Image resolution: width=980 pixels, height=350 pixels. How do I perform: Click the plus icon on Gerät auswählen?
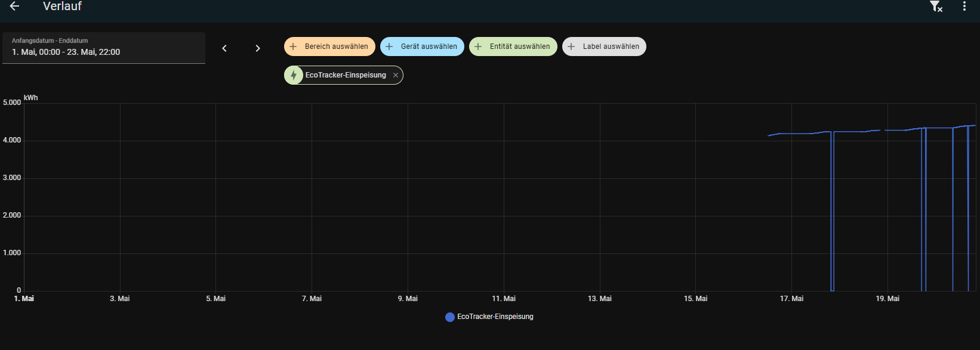click(x=389, y=47)
